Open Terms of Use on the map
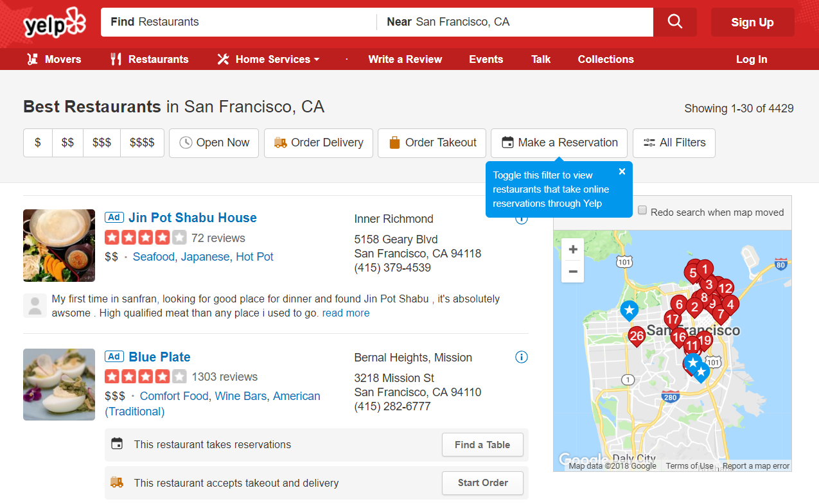 689,466
